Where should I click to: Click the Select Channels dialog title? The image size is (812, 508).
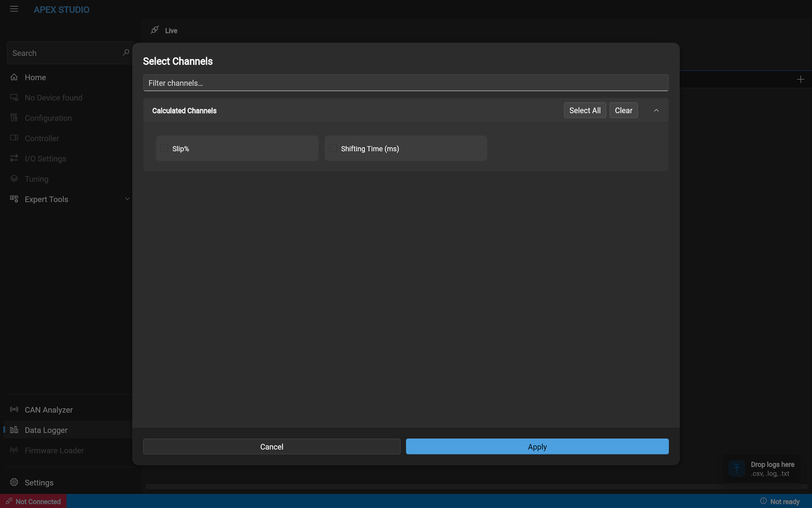178,61
